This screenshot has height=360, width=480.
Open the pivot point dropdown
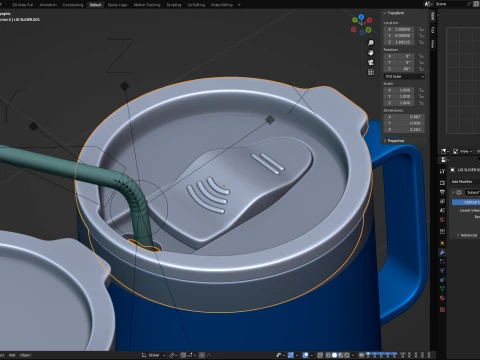[172, 355]
